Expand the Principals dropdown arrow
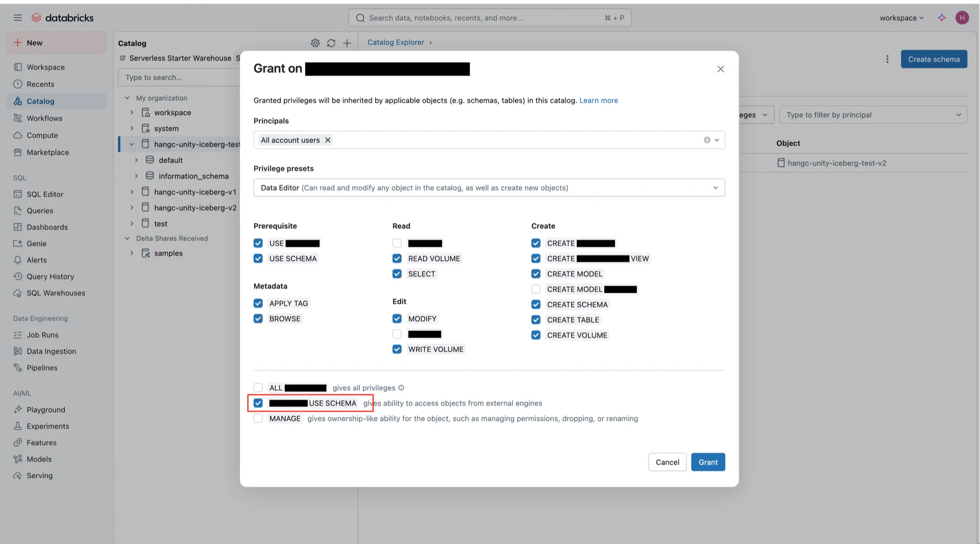Image resolution: width=980 pixels, height=544 pixels. click(717, 140)
